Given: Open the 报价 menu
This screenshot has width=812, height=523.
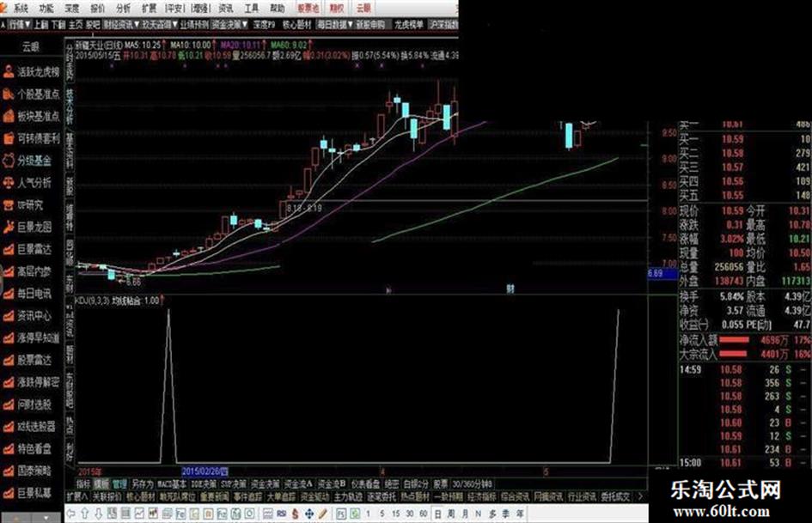Looking at the screenshot, I should pyautogui.click(x=97, y=9).
